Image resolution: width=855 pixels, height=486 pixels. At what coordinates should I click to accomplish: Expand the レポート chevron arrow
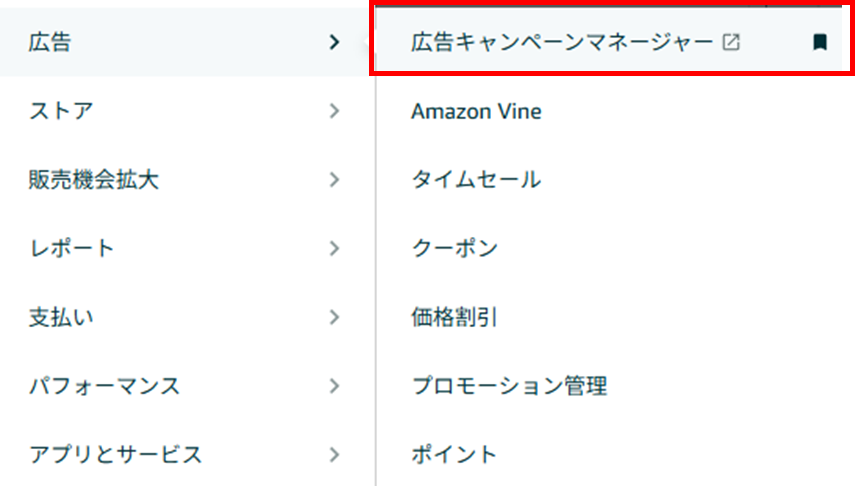coord(335,248)
